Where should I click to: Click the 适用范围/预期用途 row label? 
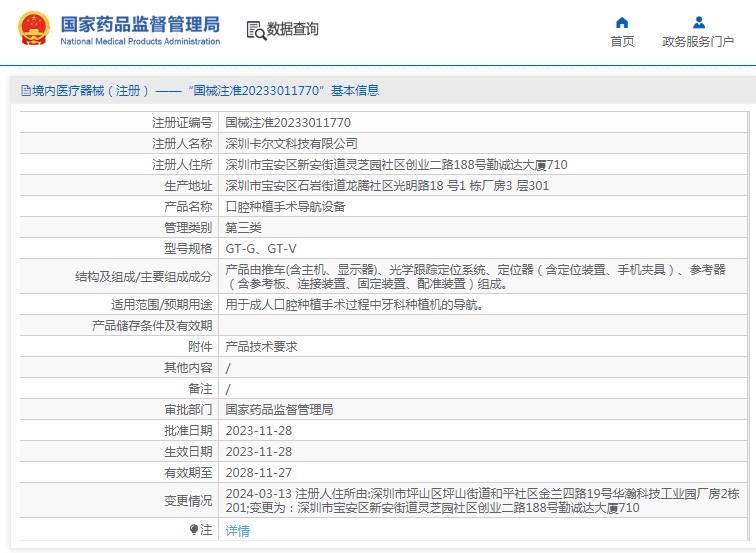(x=162, y=305)
